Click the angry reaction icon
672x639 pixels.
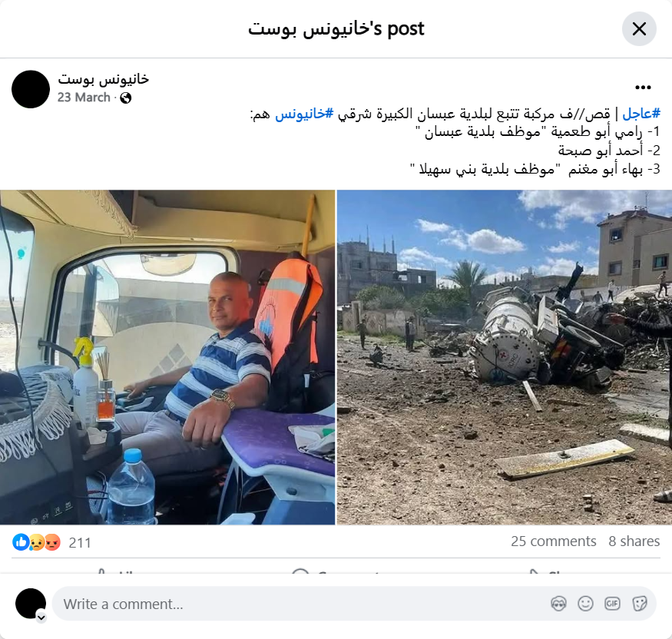tap(52, 542)
